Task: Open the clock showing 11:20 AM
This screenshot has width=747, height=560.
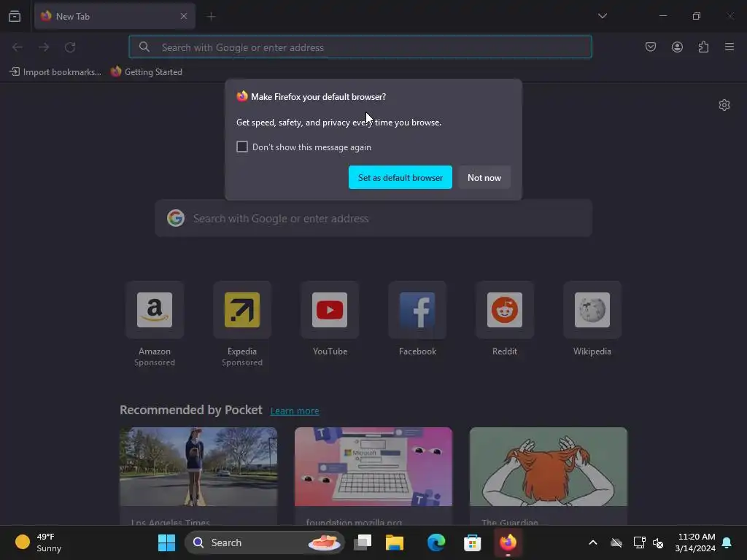Action: (x=695, y=542)
